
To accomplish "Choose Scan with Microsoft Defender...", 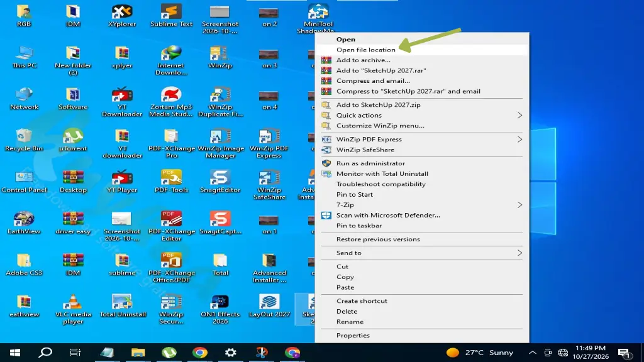I will pyautogui.click(x=422, y=215).
